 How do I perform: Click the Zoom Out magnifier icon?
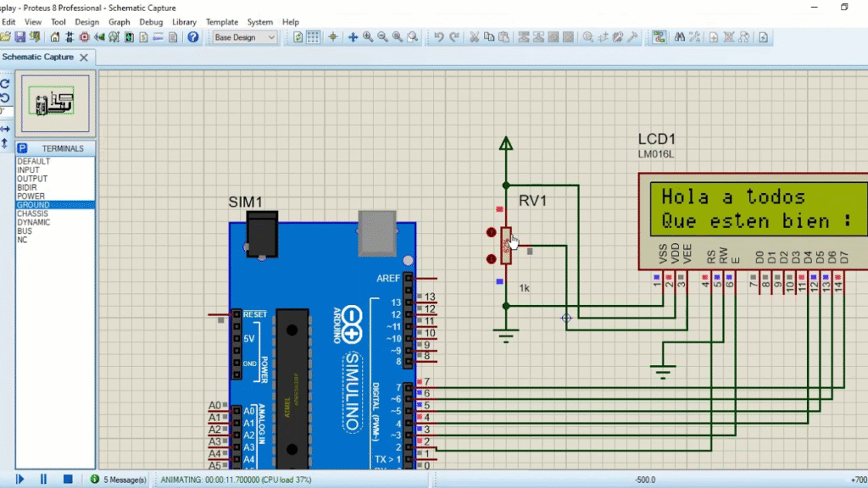[x=382, y=37]
